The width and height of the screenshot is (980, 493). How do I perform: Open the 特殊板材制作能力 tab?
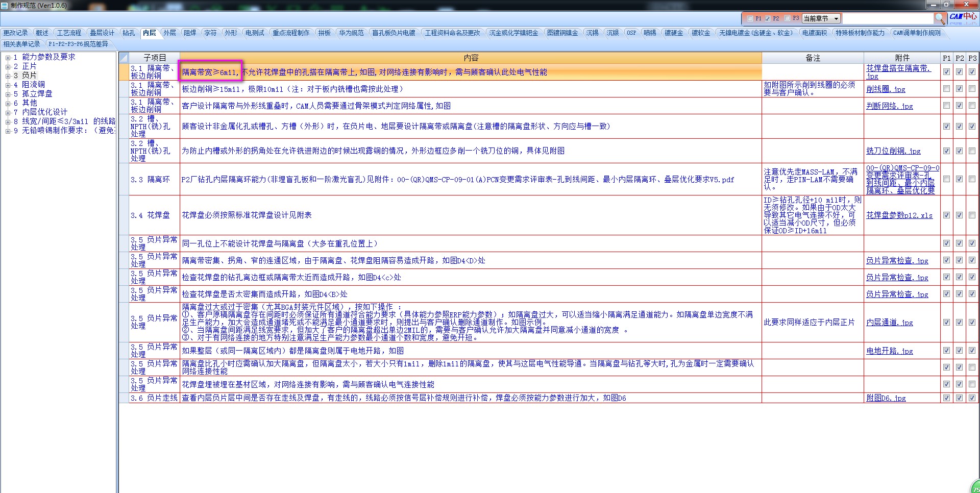click(x=860, y=33)
